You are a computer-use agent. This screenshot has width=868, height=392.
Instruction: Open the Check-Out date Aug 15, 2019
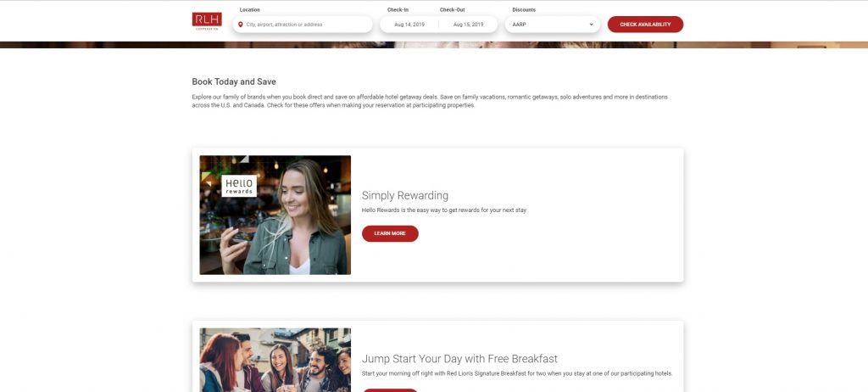coord(467,25)
